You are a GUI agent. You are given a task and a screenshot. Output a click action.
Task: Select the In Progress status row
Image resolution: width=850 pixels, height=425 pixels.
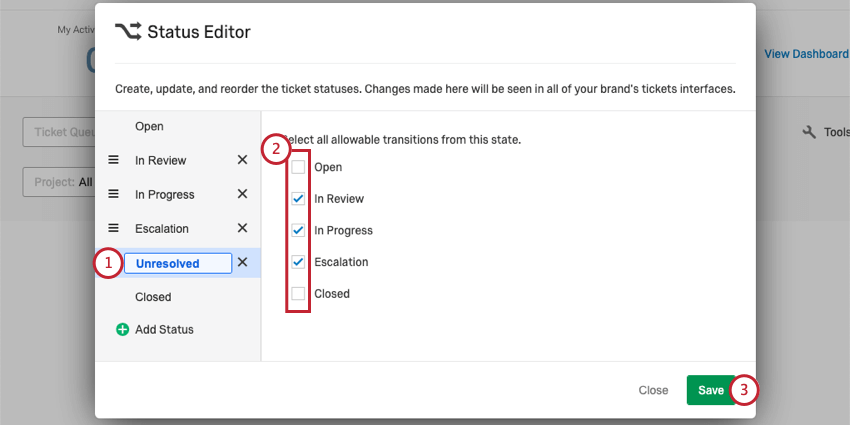[178, 195]
